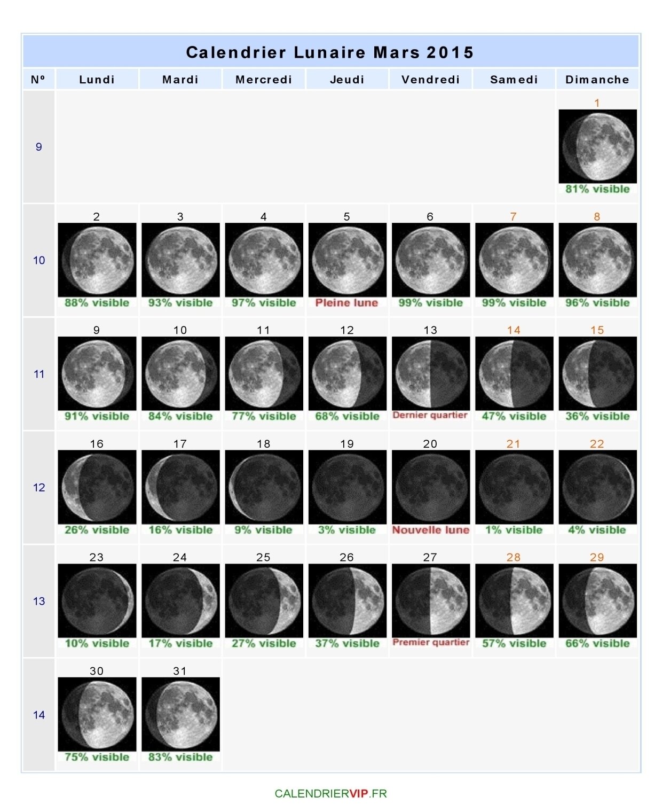Click the '47% visible' caption
The width and height of the screenshot is (662, 812).
514,417
